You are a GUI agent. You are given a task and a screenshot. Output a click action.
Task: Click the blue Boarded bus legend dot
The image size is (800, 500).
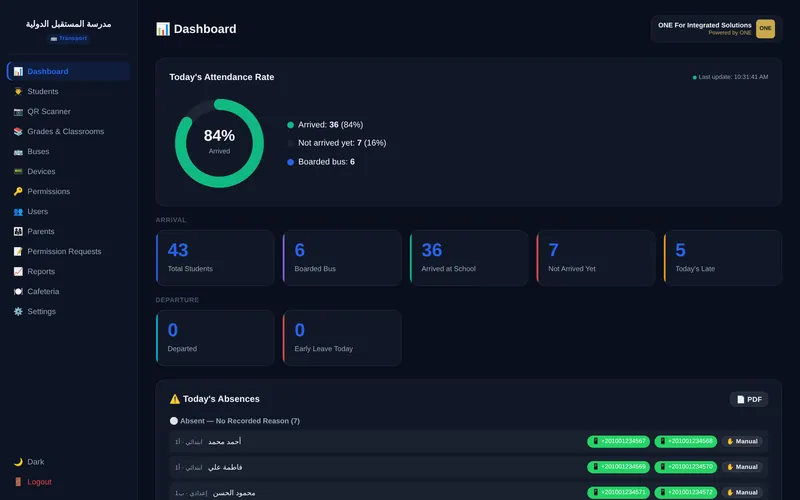tap(290, 162)
